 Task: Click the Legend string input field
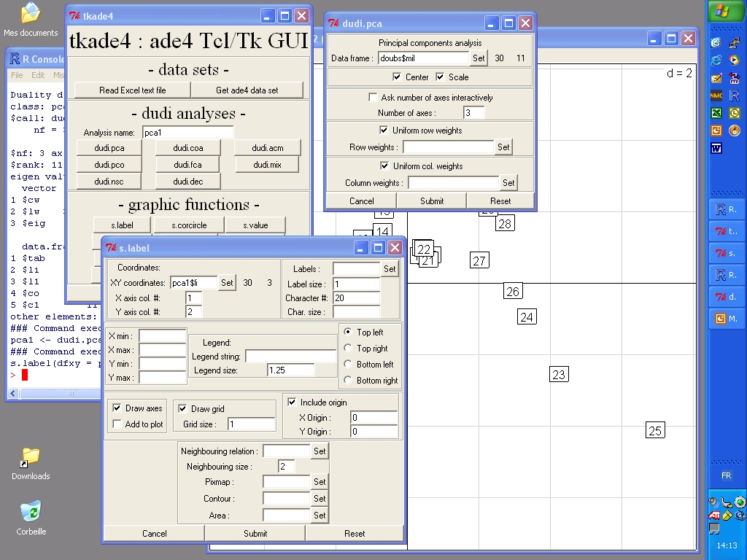tap(290, 356)
